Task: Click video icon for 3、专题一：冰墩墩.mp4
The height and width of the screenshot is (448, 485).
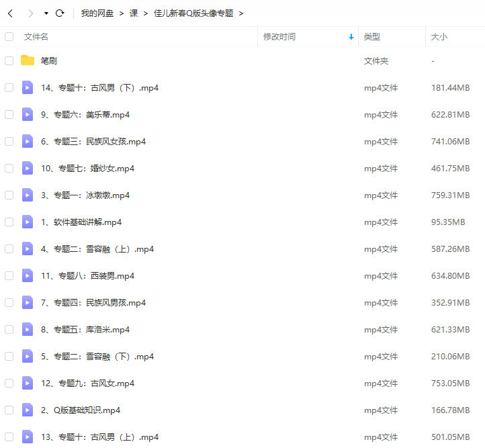Action: click(x=28, y=195)
